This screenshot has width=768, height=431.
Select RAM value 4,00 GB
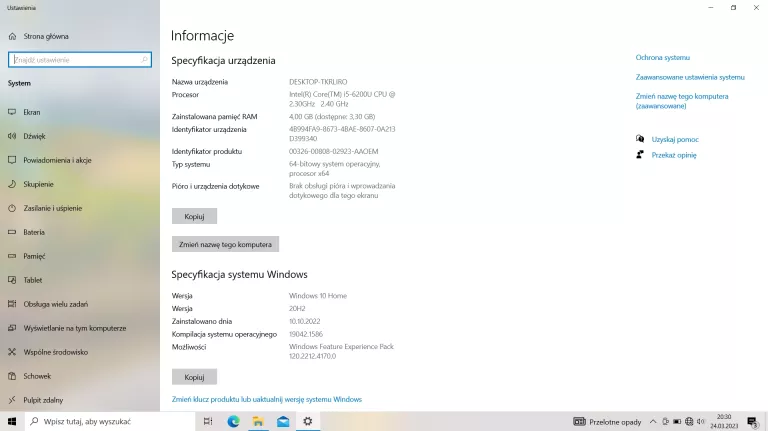point(332,117)
